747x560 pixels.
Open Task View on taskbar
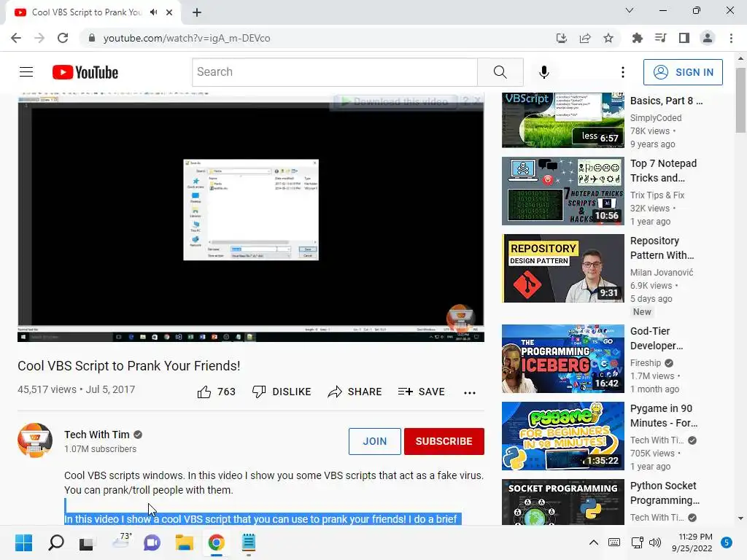[x=86, y=542]
